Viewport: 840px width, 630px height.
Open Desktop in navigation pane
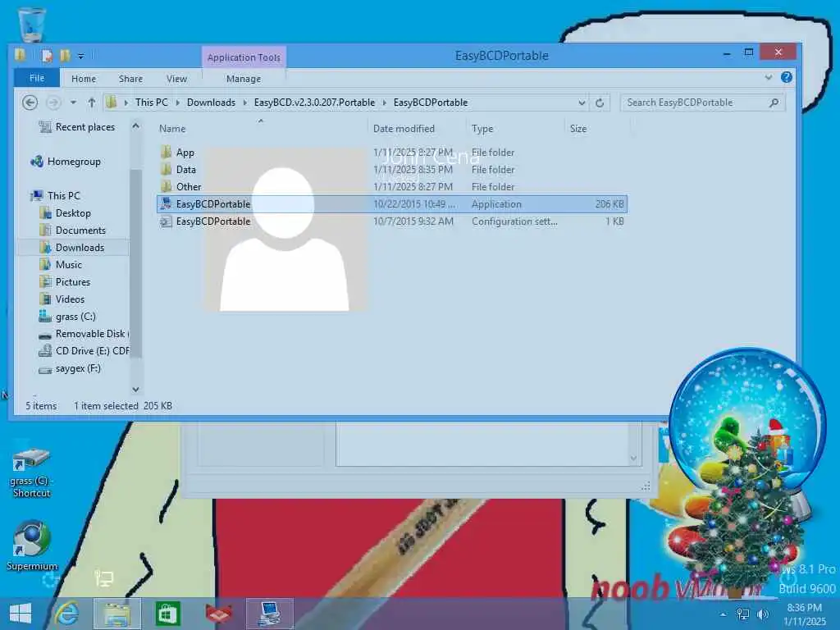tap(66, 212)
